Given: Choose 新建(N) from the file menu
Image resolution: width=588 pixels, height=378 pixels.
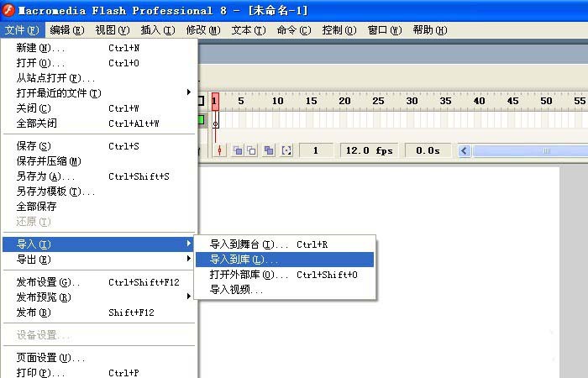Looking at the screenshot, I should point(99,48).
